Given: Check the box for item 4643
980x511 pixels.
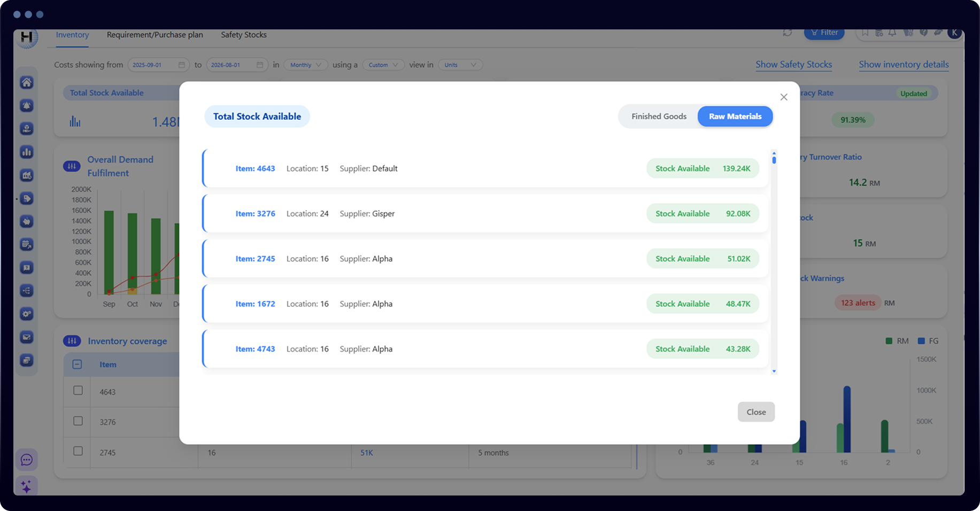Looking at the screenshot, I should (78, 390).
